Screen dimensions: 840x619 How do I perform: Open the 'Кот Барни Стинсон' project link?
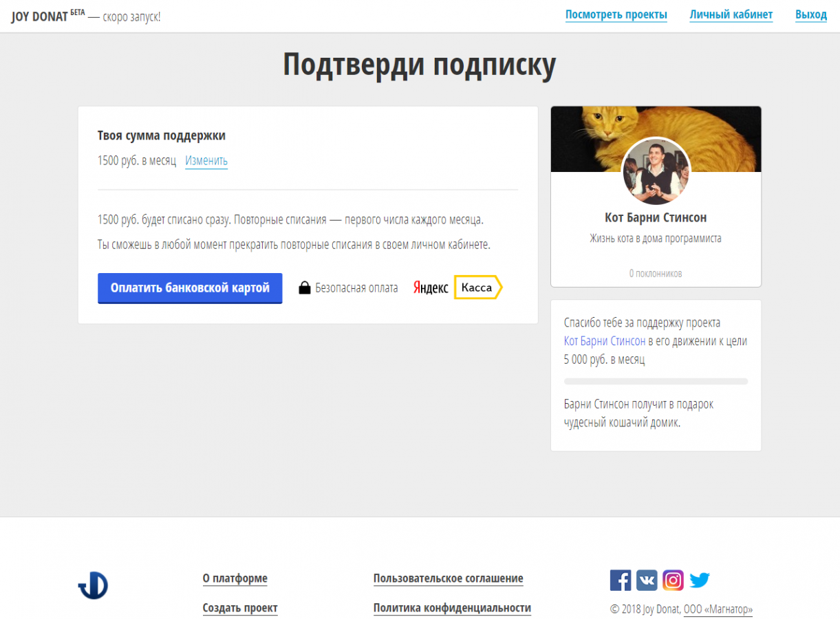[605, 341]
